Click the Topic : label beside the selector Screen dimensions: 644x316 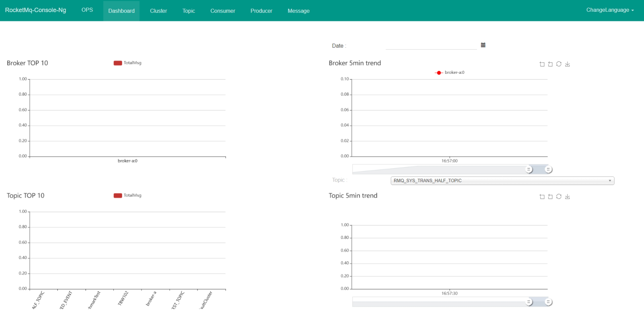(x=339, y=180)
